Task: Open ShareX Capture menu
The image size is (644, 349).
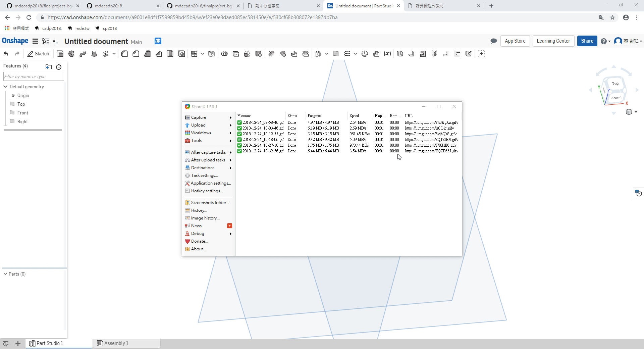Action: (x=199, y=117)
